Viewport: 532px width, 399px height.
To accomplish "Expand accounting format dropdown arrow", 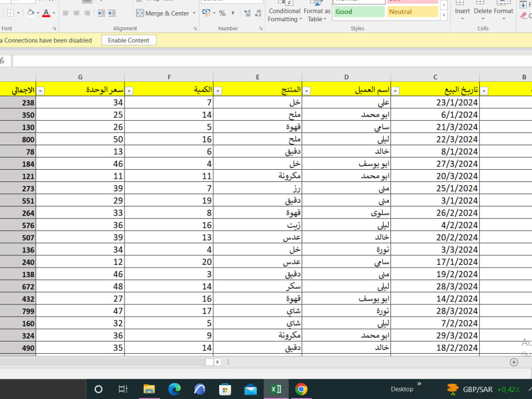I will pyautogui.click(x=214, y=13).
